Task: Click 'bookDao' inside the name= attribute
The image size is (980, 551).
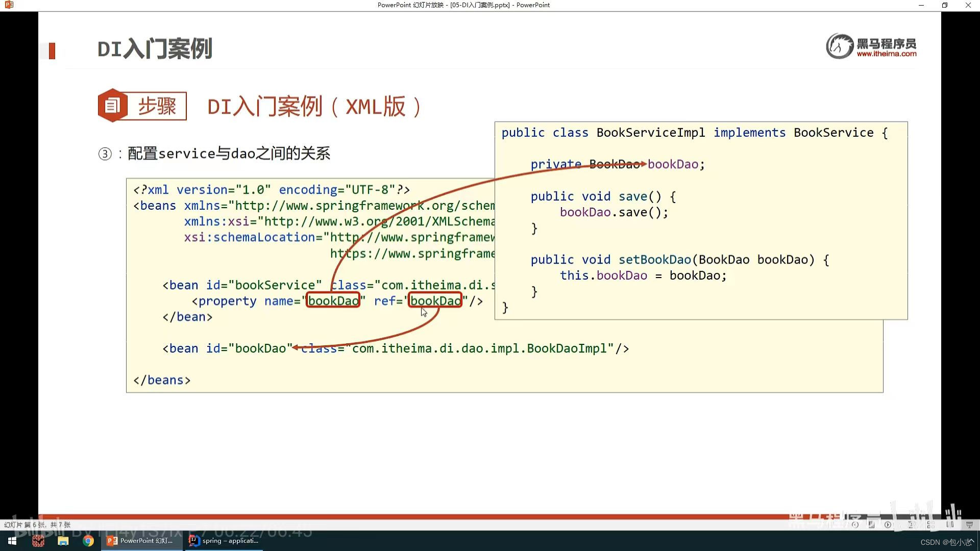Action: (333, 301)
